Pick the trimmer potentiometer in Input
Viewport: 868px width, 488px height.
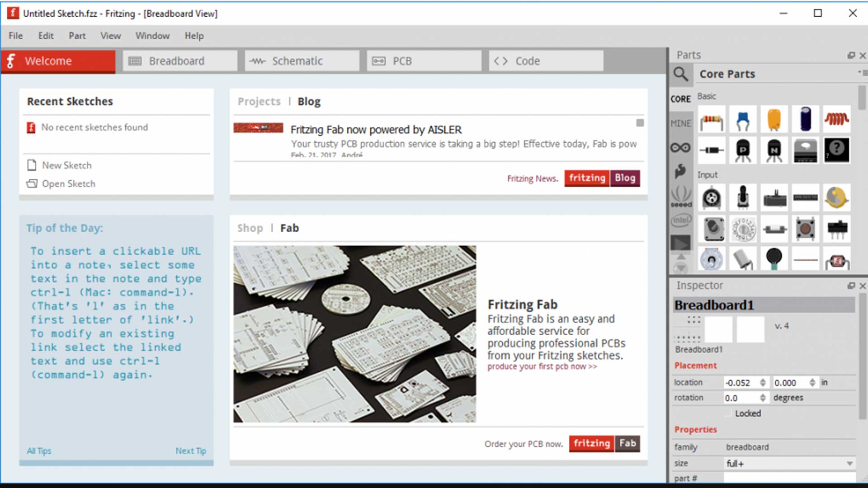pyautogui.click(x=712, y=197)
